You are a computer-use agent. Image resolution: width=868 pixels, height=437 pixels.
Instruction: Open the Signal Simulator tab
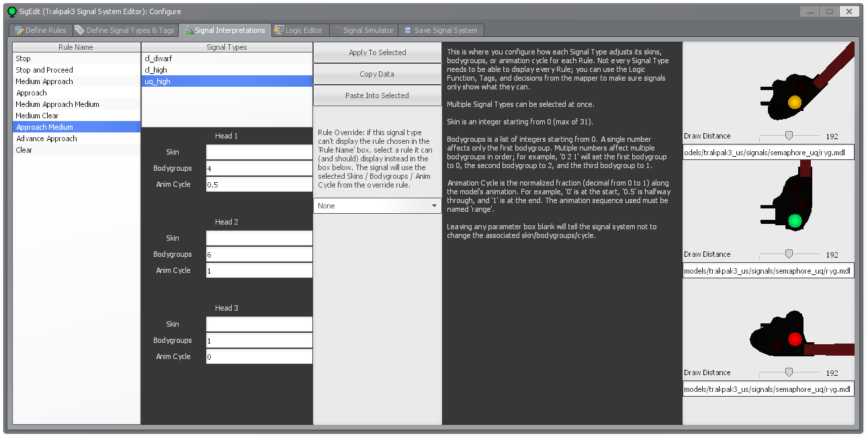[x=363, y=30]
